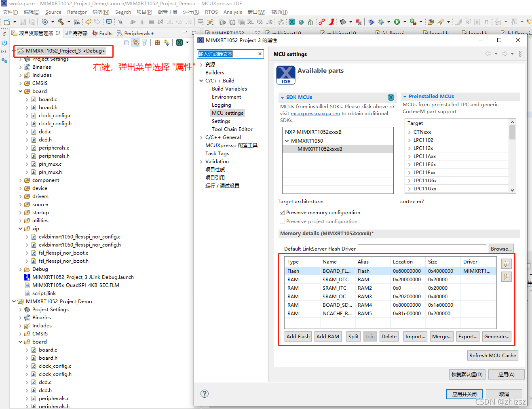This screenshot has height=409, width=532.
Task: Click the Save toolbar icon
Action: (23, 22)
